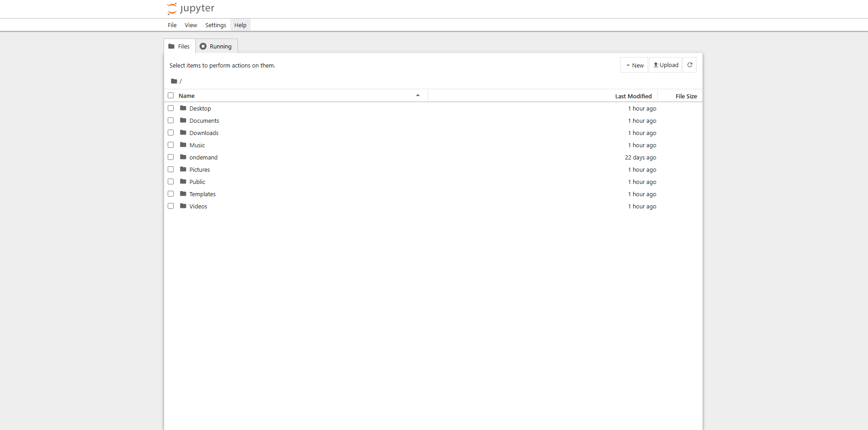Open the New dropdown menu
Viewport: 868px width, 430px height.
634,65
